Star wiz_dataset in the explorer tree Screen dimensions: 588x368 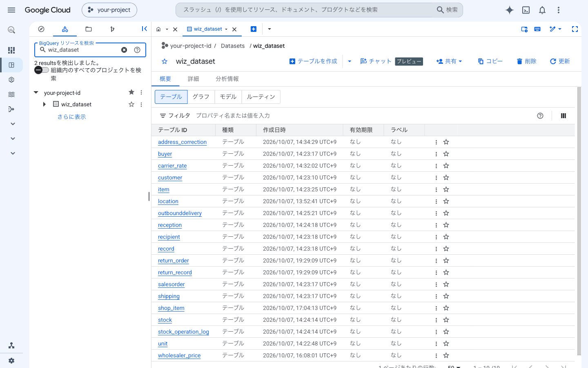pos(131,104)
